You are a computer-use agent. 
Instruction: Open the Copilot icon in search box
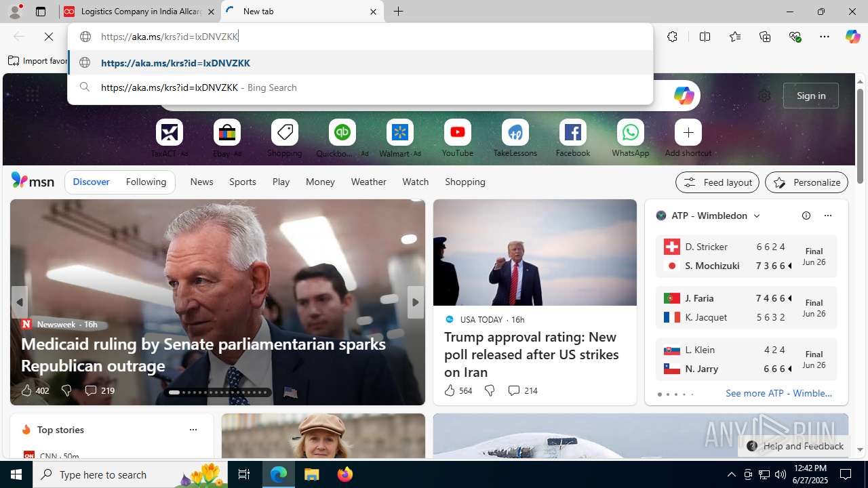(684, 96)
